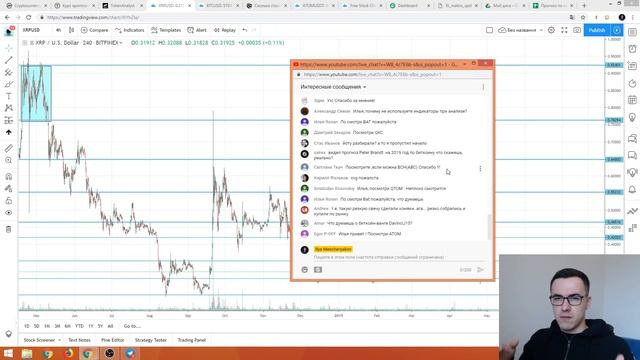Select the YTD time range
Screen dimensions: 640x360
tap(79, 326)
